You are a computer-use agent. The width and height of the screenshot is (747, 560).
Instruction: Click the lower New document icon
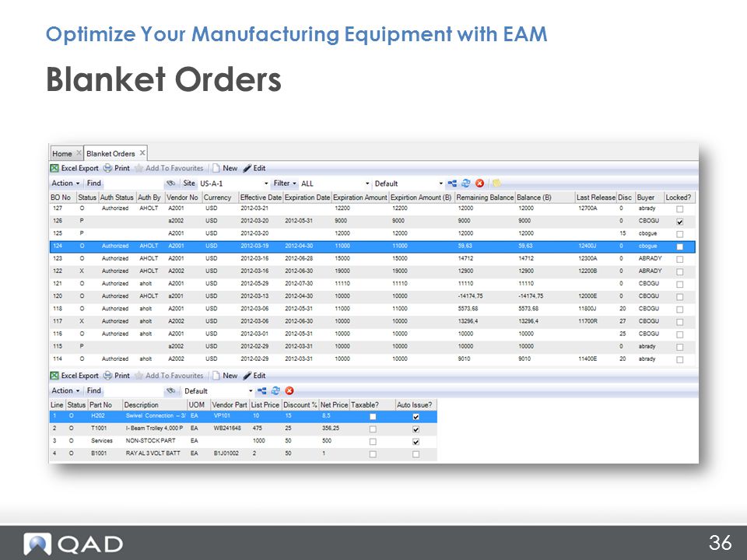tap(216, 376)
